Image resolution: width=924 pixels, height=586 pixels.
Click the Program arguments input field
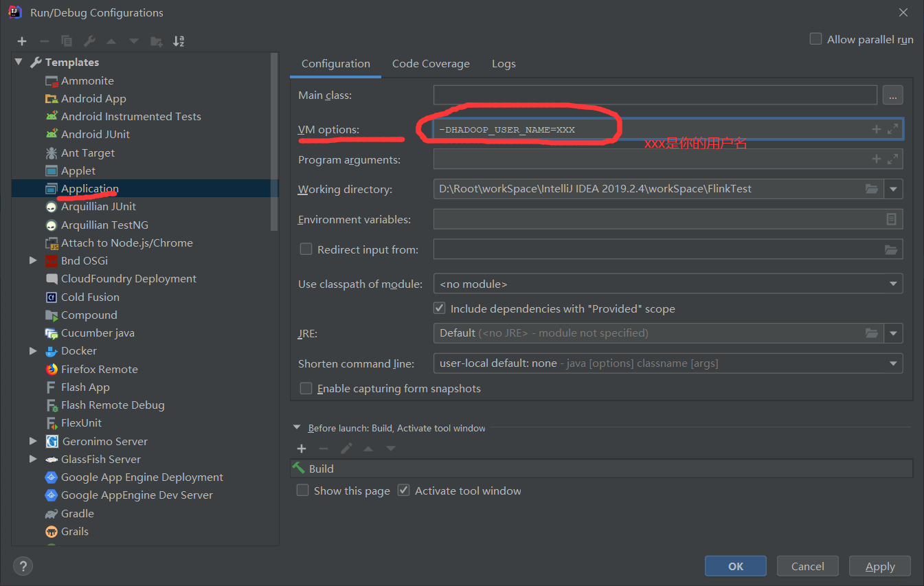(649, 159)
